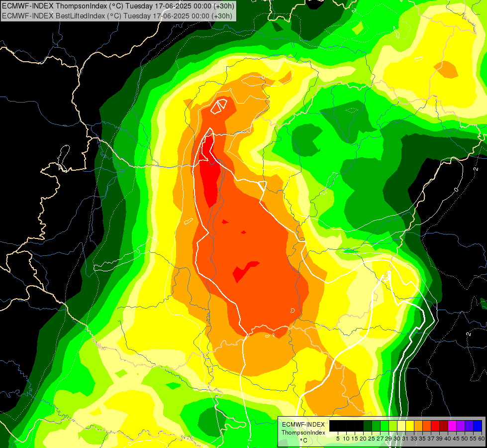
Task: Click the legend tick value 25
Action: click(x=372, y=439)
